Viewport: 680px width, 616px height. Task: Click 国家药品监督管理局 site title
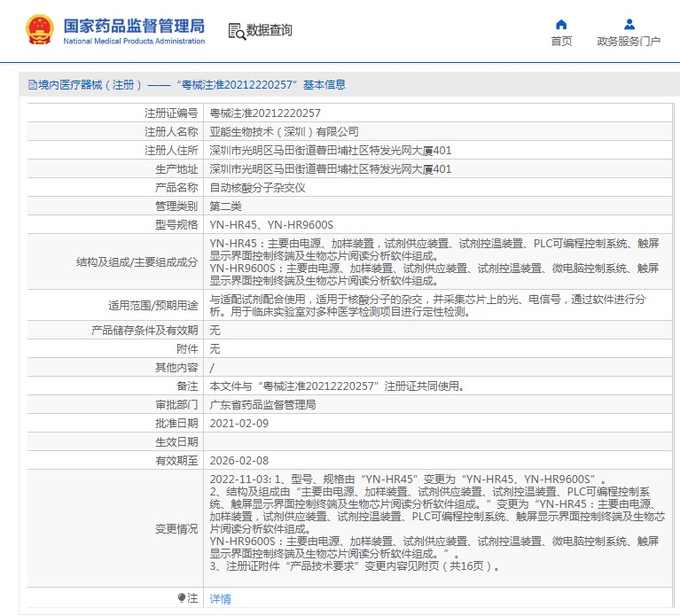pyautogui.click(x=134, y=26)
